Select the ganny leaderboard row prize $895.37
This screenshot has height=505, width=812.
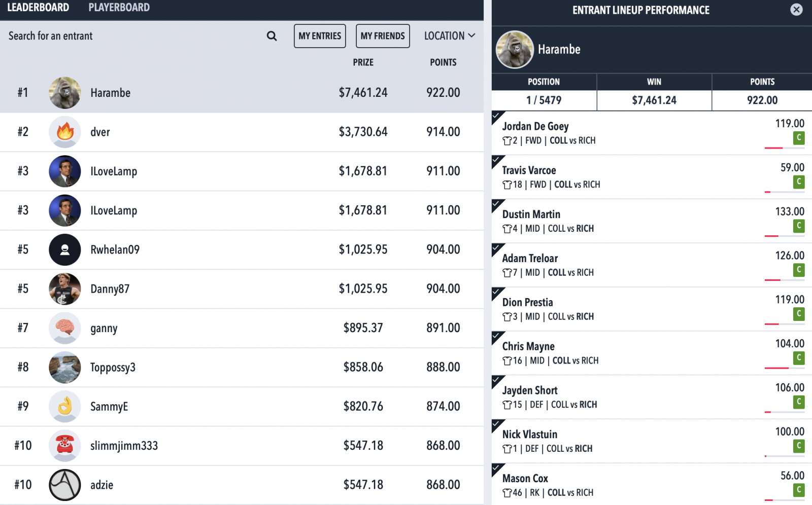[363, 328]
